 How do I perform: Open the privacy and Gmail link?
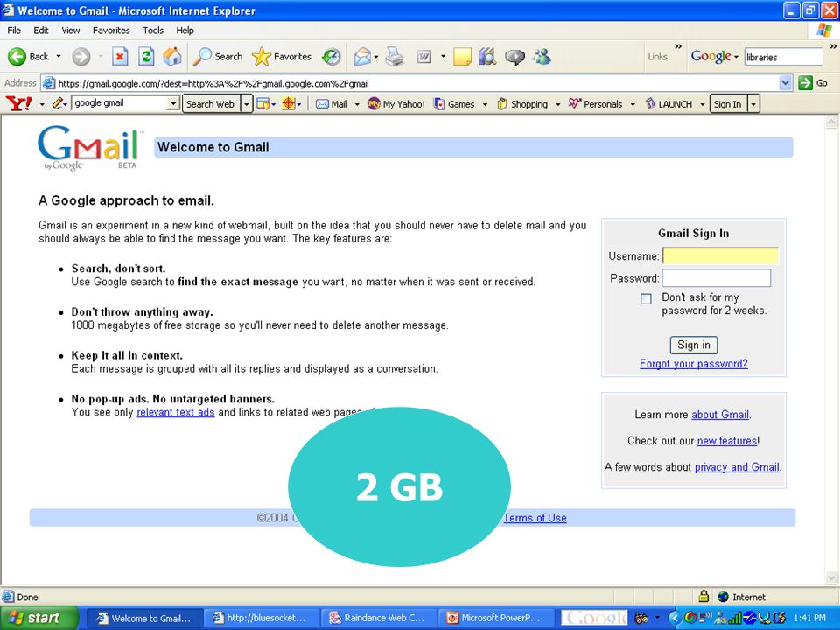coord(737,467)
